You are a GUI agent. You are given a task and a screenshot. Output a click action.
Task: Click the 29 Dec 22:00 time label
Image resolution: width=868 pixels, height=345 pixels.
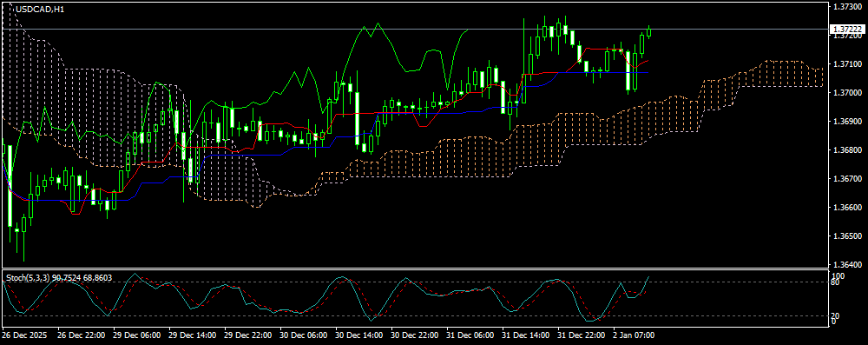click(x=248, y=335)
